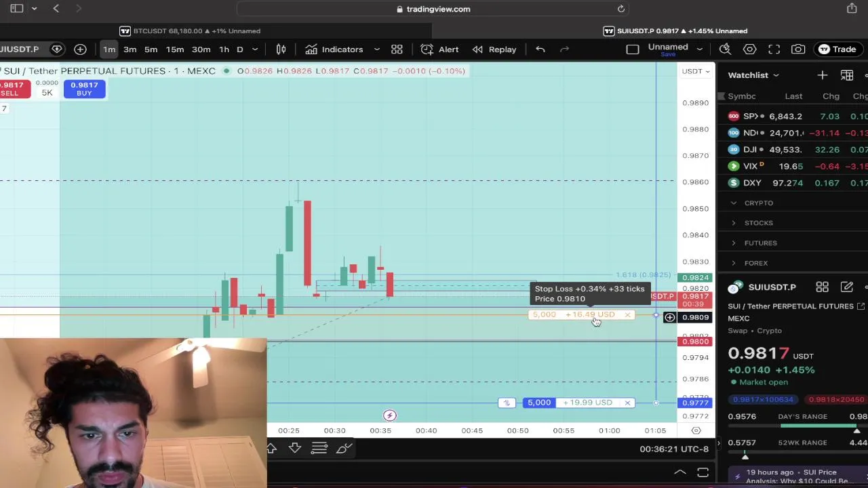Select the 15m timeframe

[x=175, y=49]
